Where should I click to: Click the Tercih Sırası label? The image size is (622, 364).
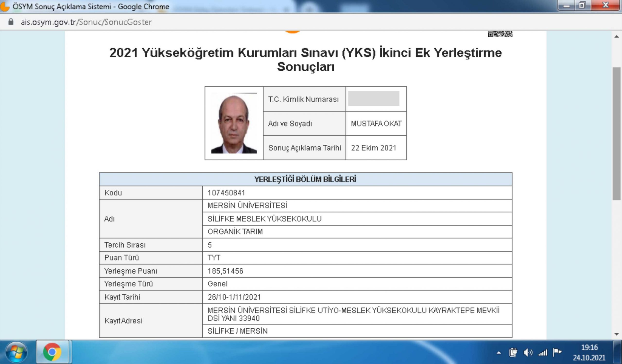pos(125,245)
